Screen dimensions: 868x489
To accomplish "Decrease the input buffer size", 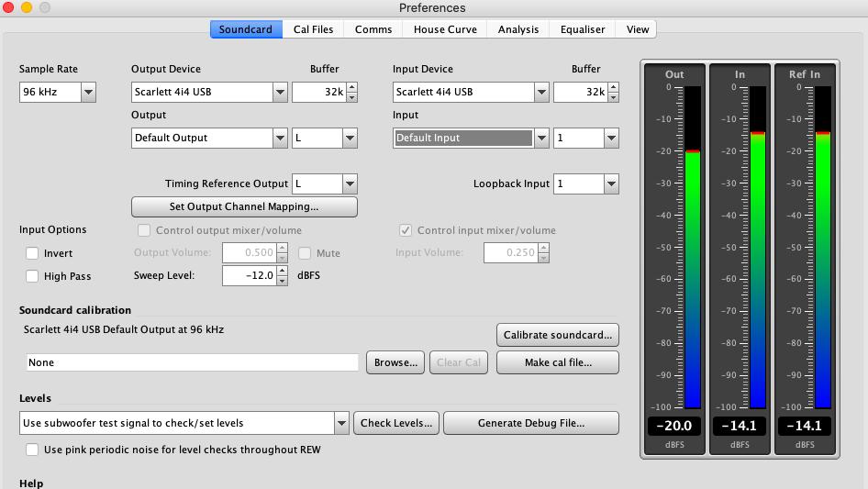I will pos(613,97).
